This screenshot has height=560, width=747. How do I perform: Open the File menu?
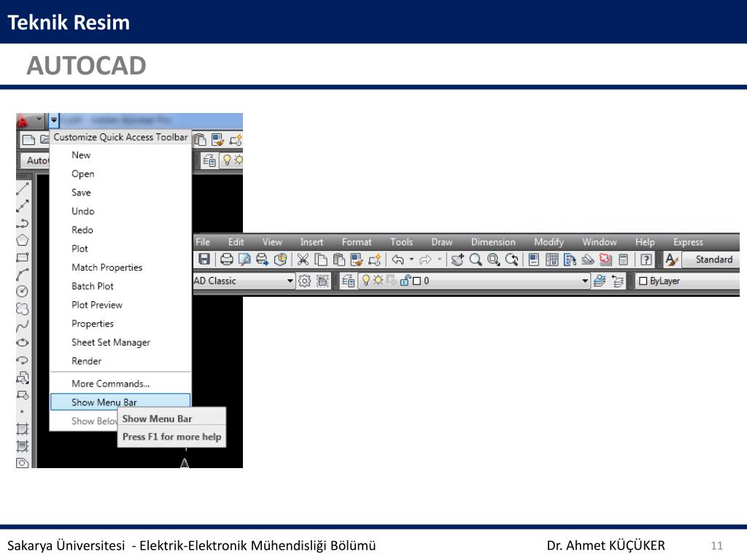(203, 242)
